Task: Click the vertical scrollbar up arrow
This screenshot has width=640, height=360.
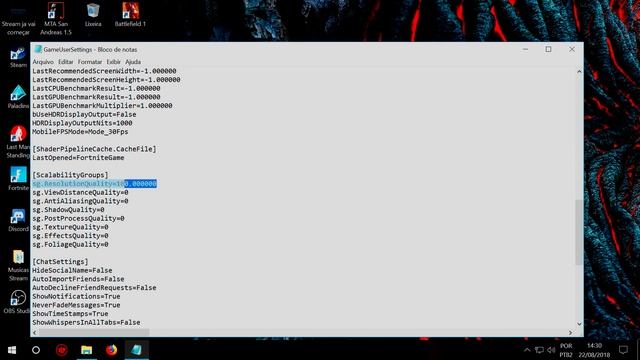Action: 579,72
